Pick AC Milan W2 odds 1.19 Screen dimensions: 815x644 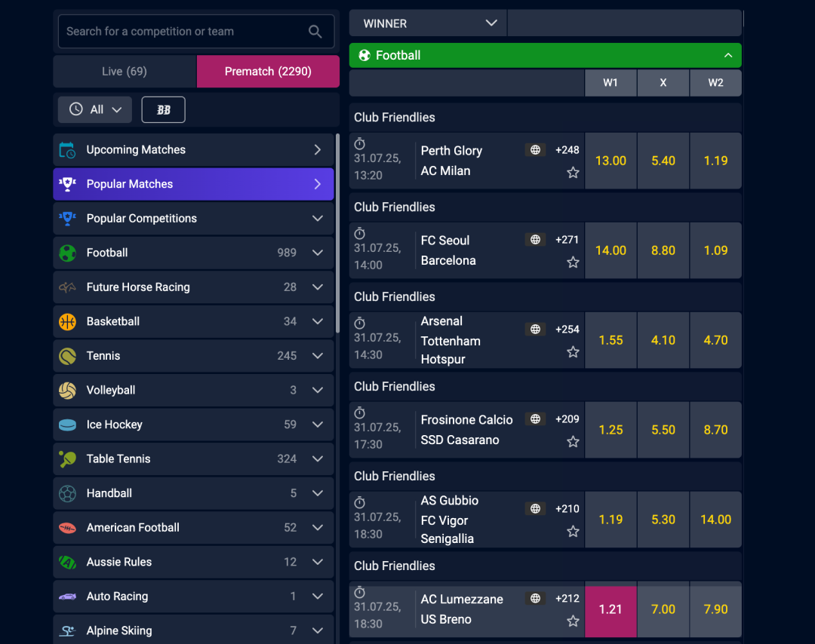[x=715, y=161]
